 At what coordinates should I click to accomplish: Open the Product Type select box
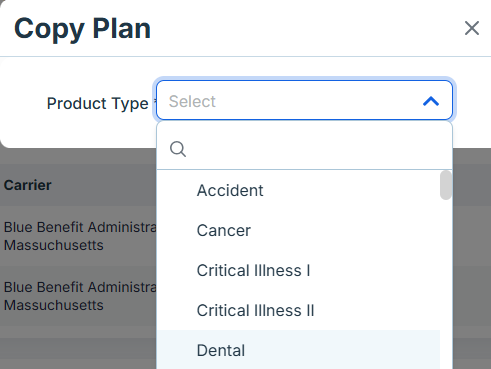click(x=304, y=100)
